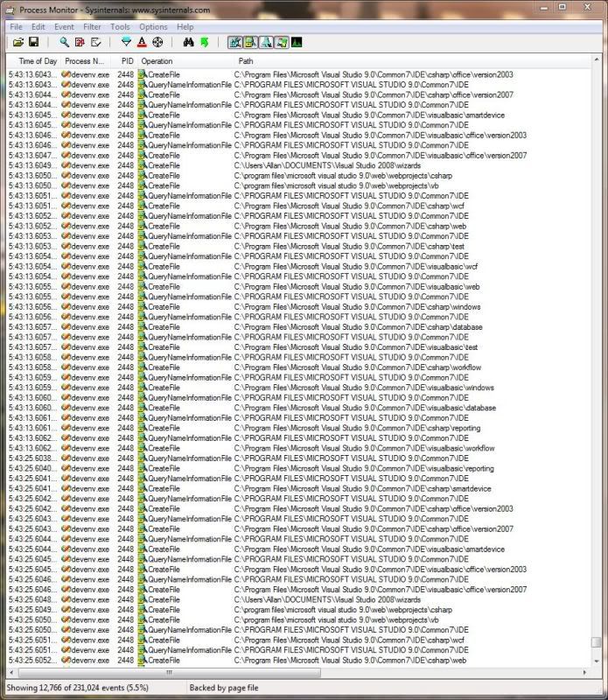
Task: Select path ending in visualbasic\wcf
Action: 356,267
